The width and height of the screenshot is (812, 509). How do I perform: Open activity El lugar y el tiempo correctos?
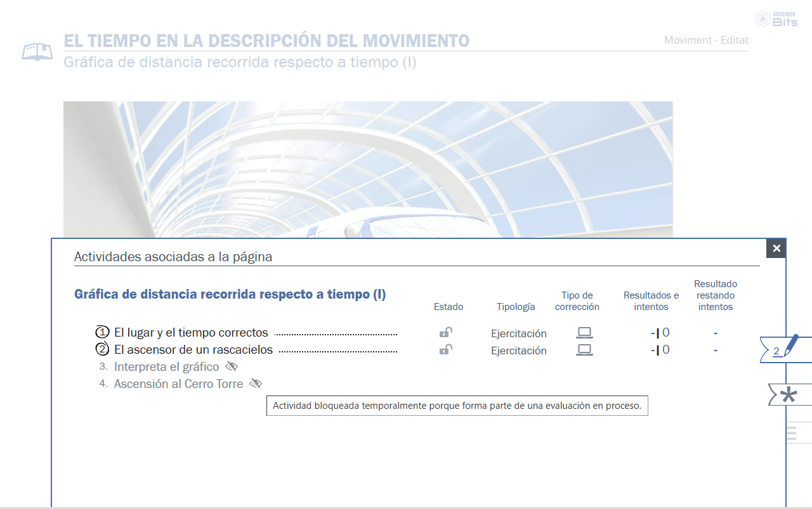(x=191, y=333)
